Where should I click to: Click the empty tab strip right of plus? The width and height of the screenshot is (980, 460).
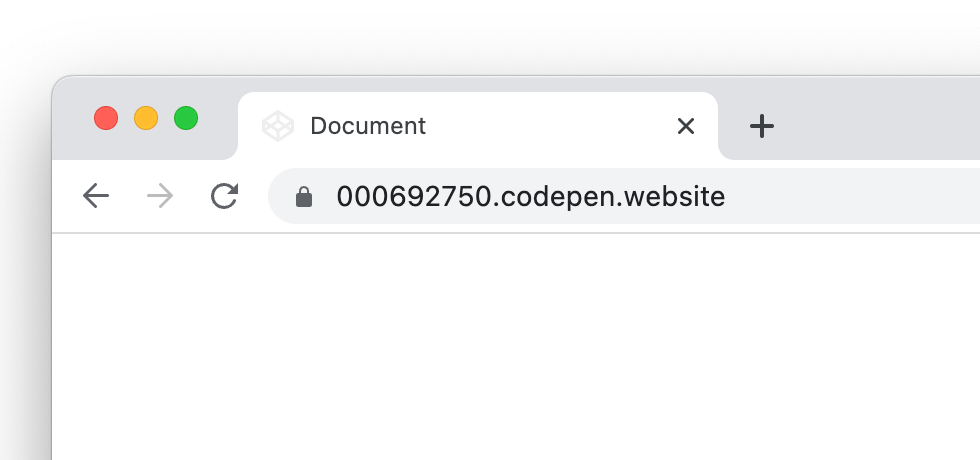point(880,126)
